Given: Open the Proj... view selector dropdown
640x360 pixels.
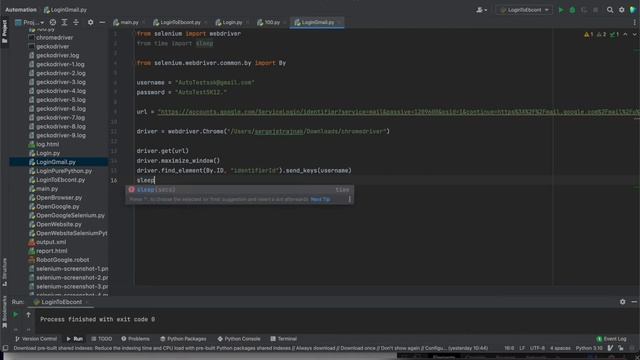Looking at the screenshot, I should click(x=29, y=22).
